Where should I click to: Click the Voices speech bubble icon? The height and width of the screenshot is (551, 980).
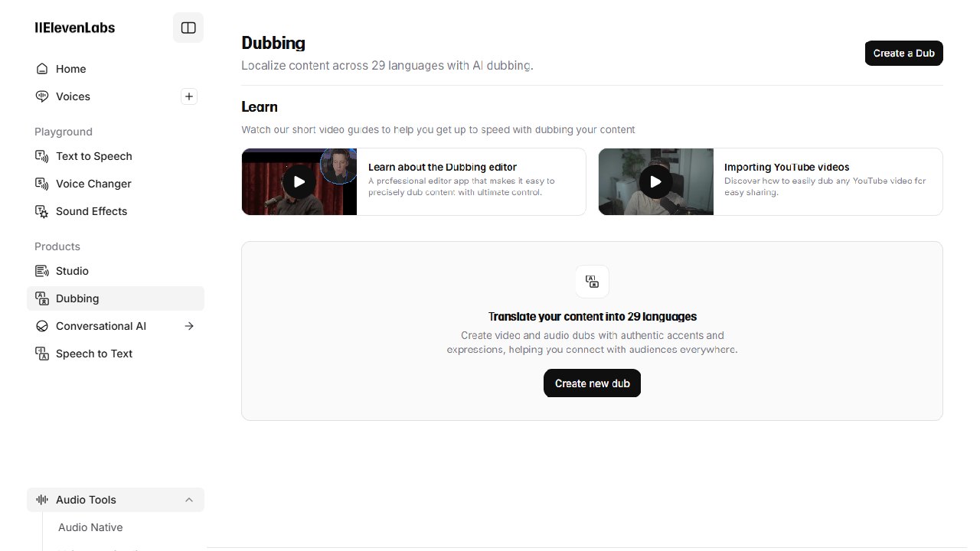pos(42,96)
